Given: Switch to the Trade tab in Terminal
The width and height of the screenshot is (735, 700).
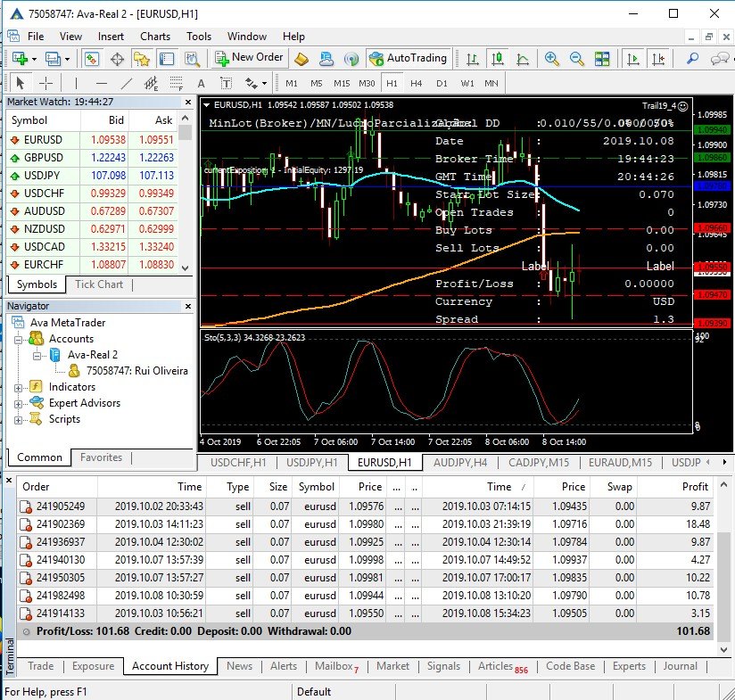Looking at the screenshot, I should [40, 666].
